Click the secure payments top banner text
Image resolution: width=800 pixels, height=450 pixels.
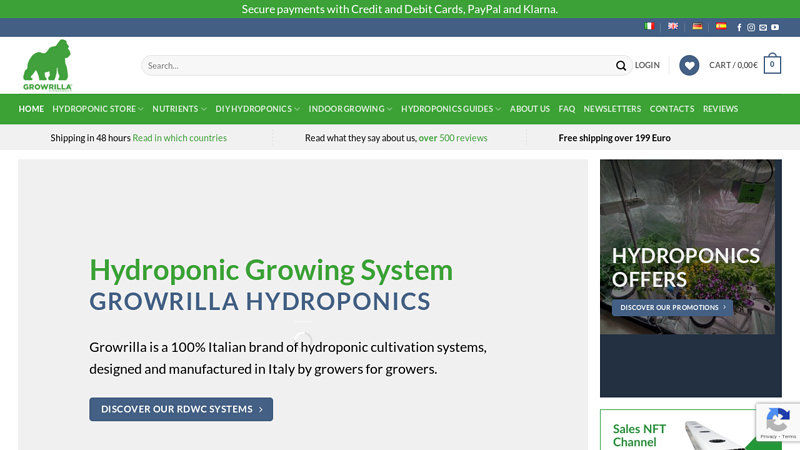pyautogui.click(x=399, y=9)
